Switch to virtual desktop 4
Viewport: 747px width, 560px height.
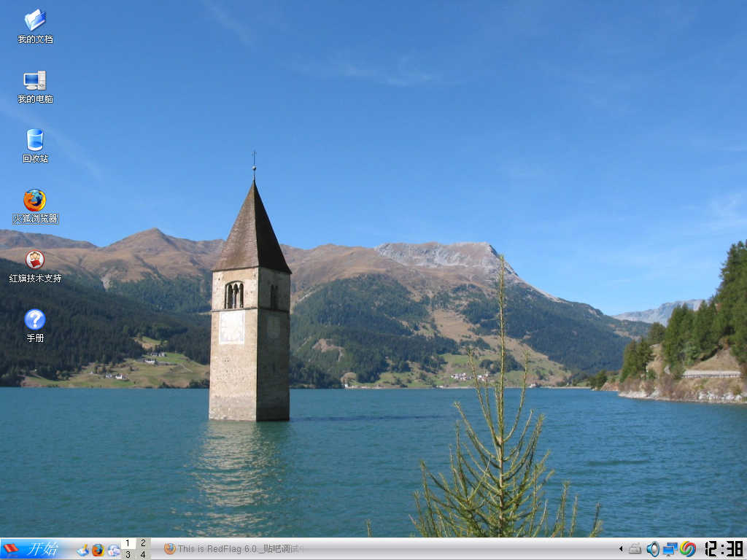(144, 555)
